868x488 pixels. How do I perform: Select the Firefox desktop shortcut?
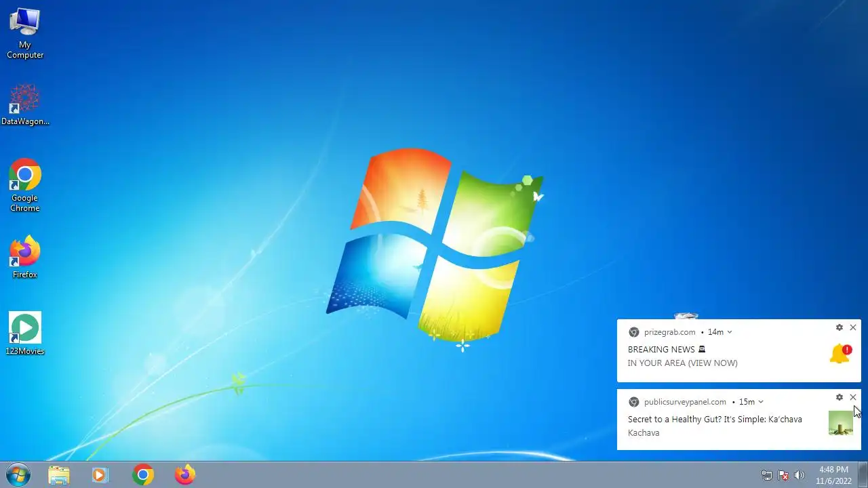(25, 257)
